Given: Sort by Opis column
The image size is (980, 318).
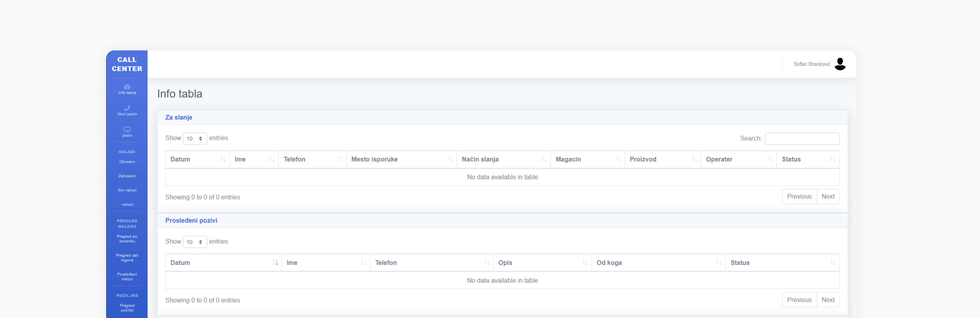Looking at the screenshot, I should (543, 263).
